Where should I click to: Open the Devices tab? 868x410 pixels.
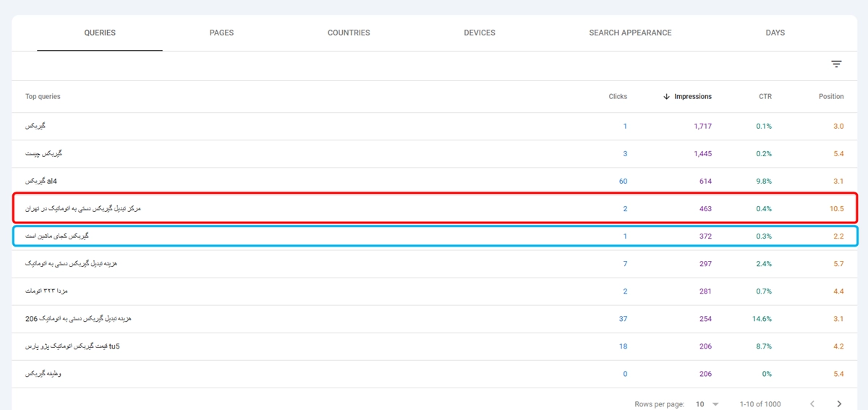pos(480,33)
